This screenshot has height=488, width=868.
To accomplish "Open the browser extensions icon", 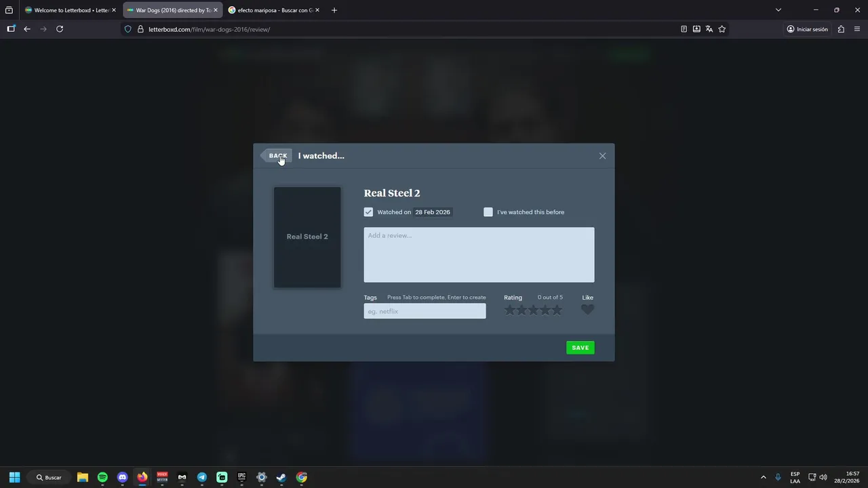I will coord(841,29).
